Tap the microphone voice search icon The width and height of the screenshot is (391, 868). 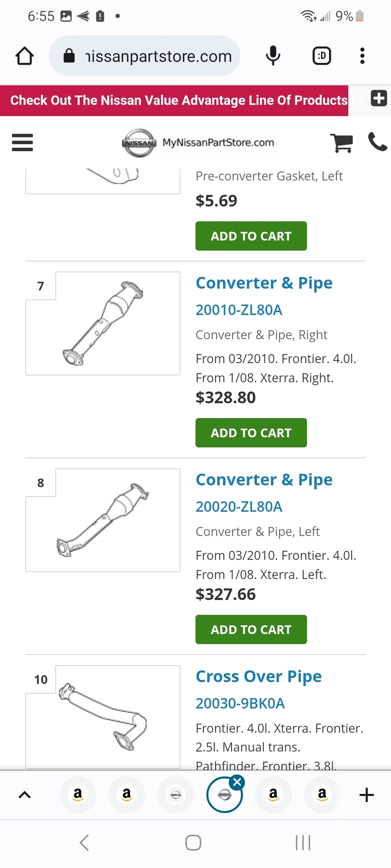[273, 56]
